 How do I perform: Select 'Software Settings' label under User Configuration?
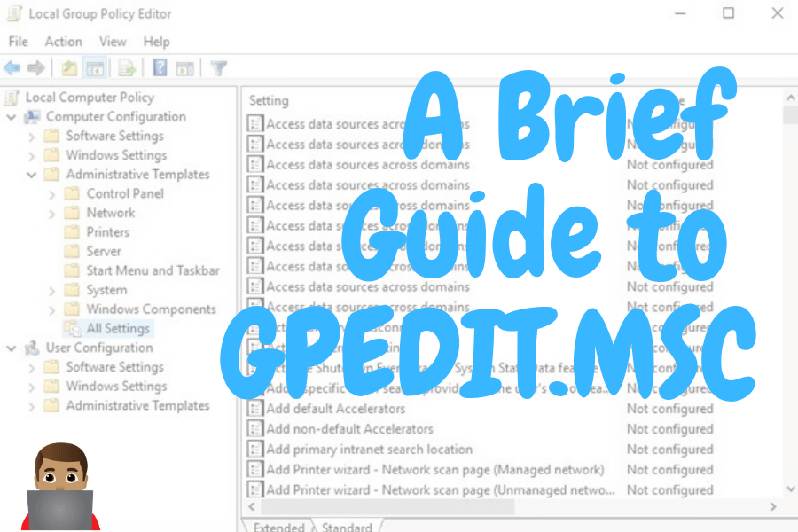tap(115, 367)
